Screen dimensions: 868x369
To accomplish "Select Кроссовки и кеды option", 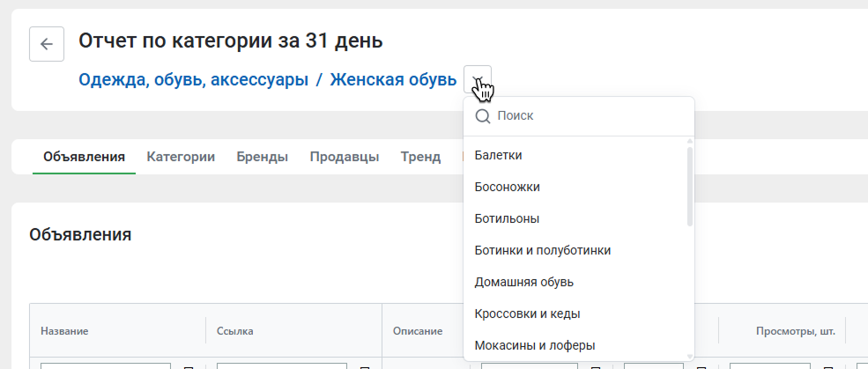I will pos(527,314).
